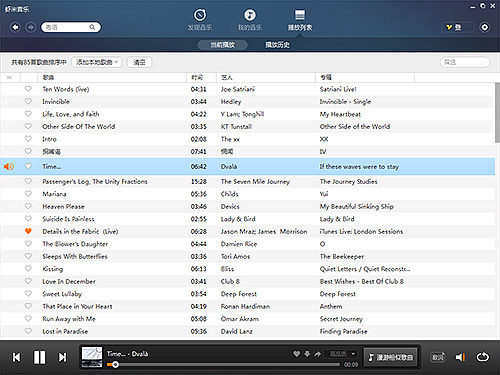
Task: Like the song Suicide Is Painless
Action: pos(28,218)
